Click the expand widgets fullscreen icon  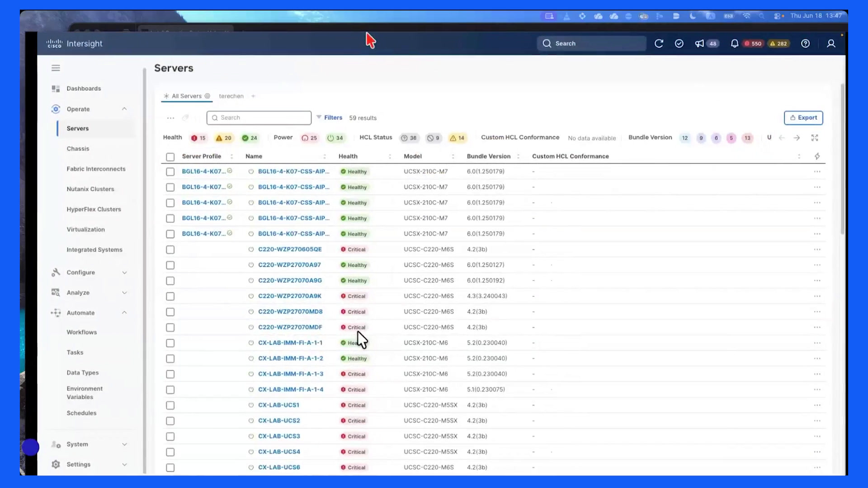pyautogui.click(x=815, y=138)
